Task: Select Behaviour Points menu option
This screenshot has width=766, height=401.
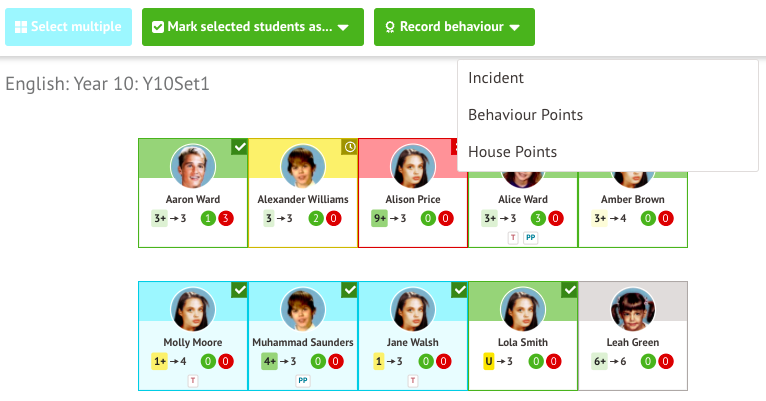Action: coord(525,115)
